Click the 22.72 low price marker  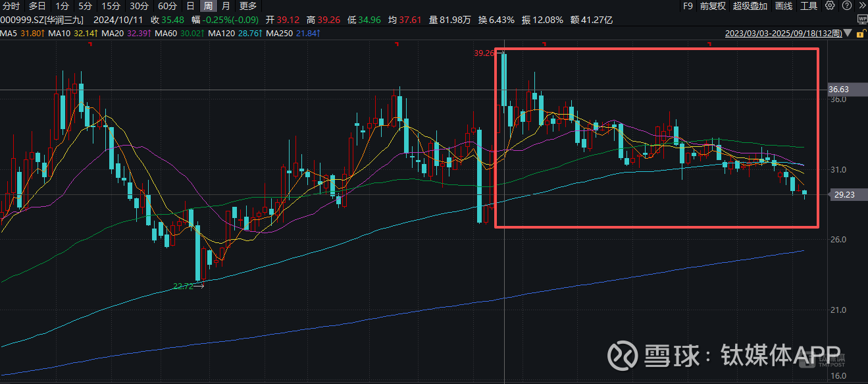pyautogui.click(x=184, y=287)
